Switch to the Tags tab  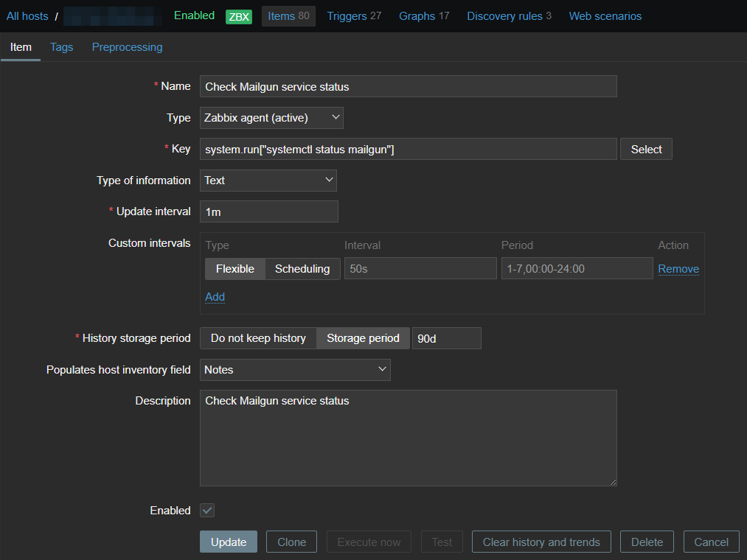(61, 47)
